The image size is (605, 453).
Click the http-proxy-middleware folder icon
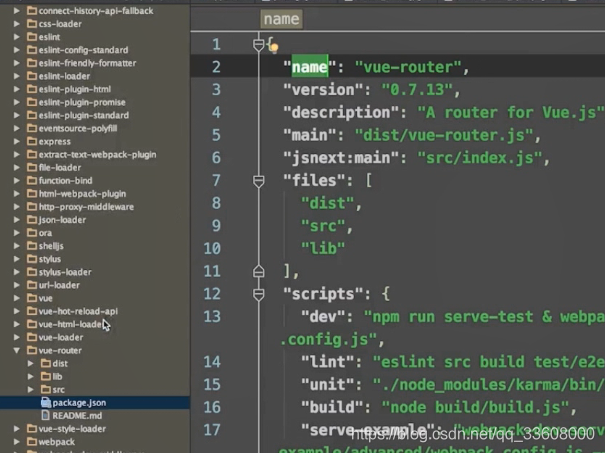(32, 207)
